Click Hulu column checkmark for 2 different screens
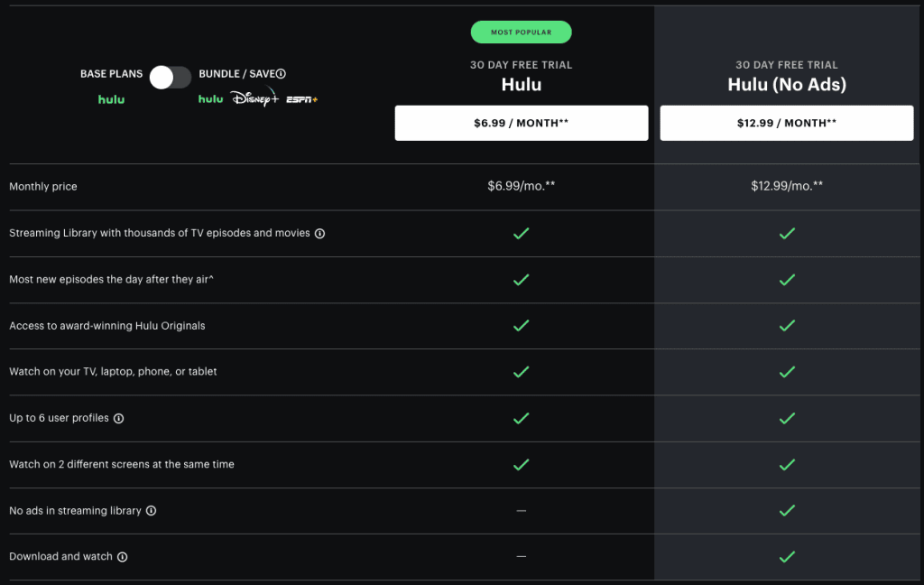 (x=521, y=465)
